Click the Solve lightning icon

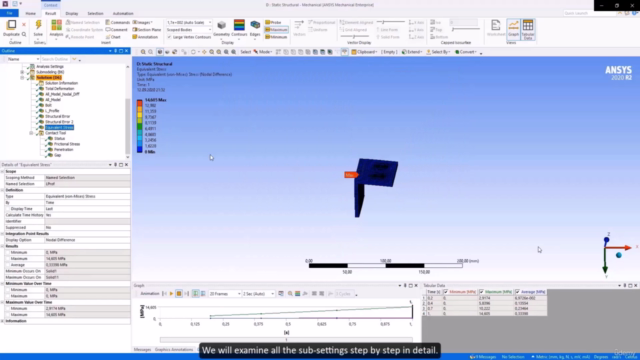(38, 25)
